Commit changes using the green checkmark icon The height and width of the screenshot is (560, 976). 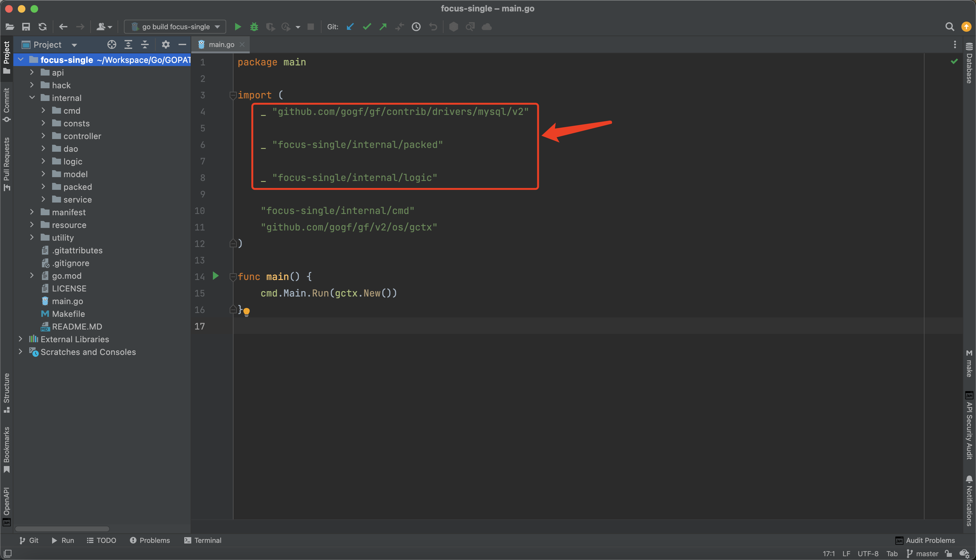366,27
